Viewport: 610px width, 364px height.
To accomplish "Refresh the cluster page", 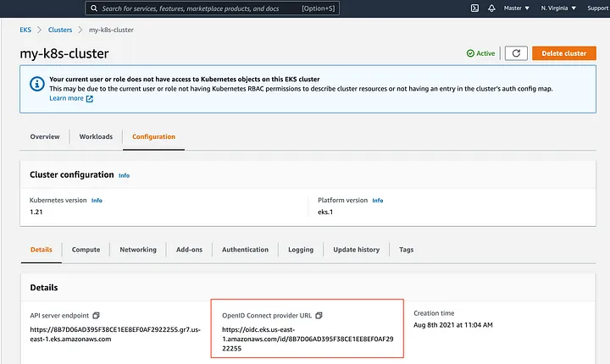I will point(516,53).
